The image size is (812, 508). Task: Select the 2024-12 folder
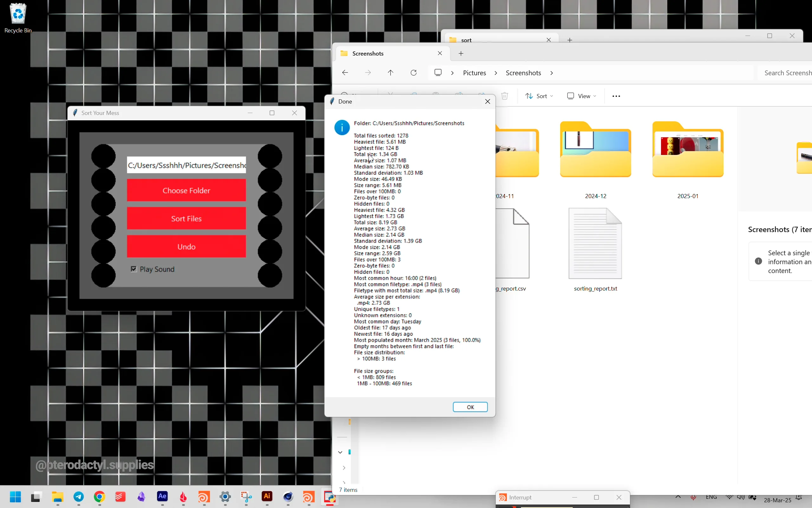[x=596, y=160]
